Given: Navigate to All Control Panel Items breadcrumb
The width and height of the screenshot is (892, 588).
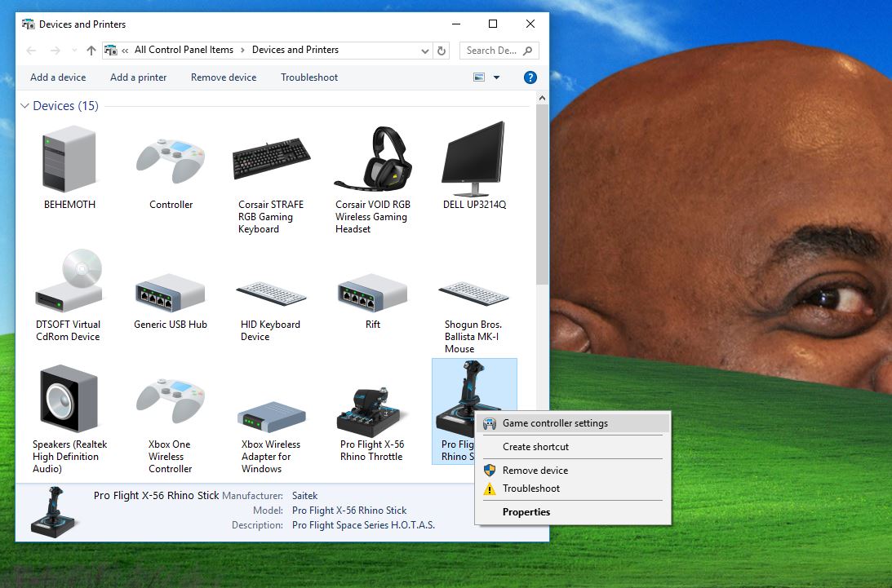Looking at the screenshot, I should pyautogui.click(x=184, y=50).
